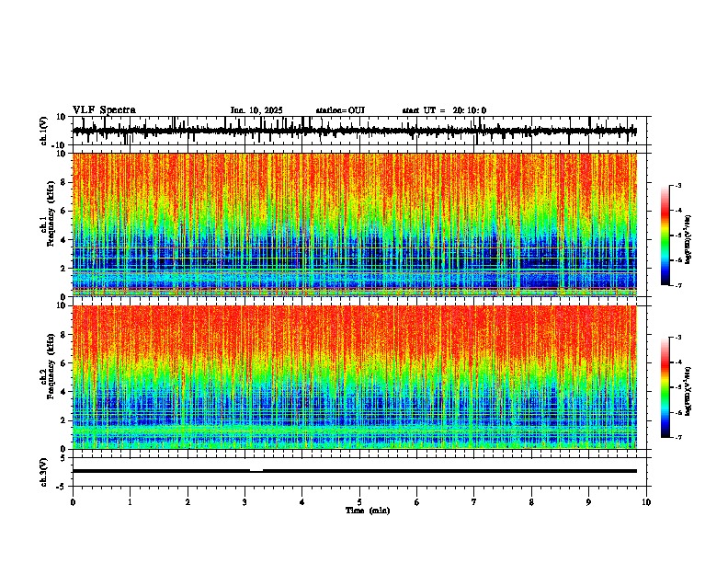Click the "station=OUJ" header label
Viewport: 728px width, 563px height.
click(340, 110)
